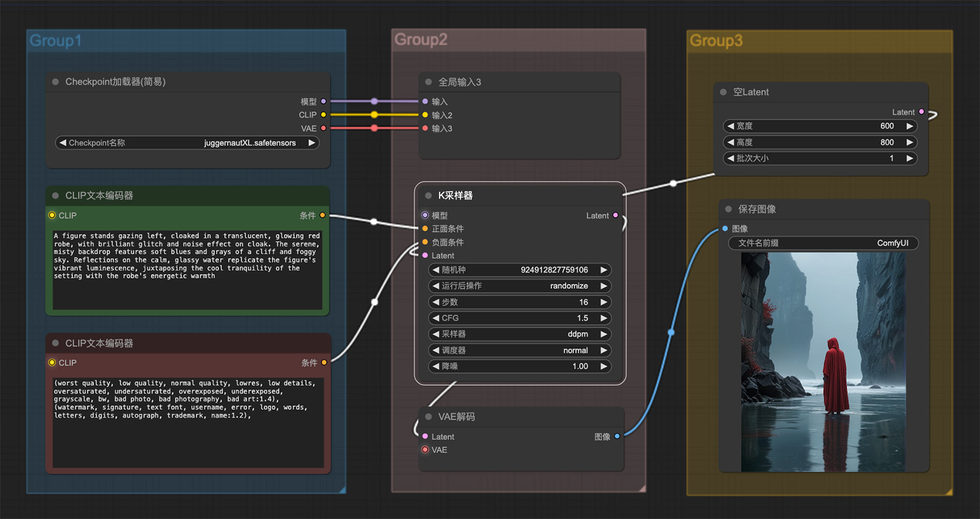The width and height of the screenshot is (980, 519).
Task: Collapse the K采样器 node via its title dot
Action: click(429, 195)
